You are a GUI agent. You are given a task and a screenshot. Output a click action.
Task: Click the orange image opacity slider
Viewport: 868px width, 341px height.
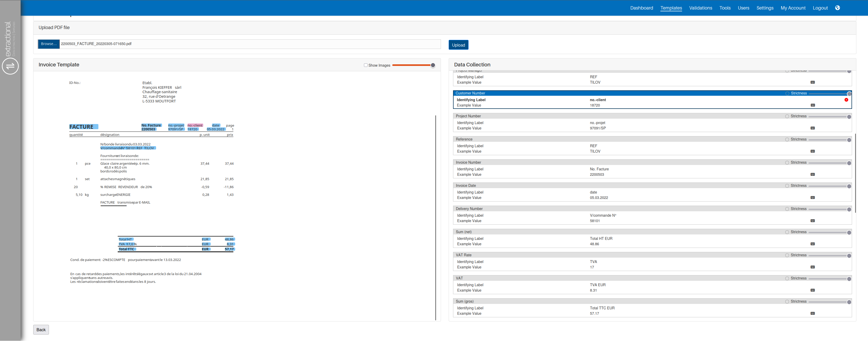pos(413,65)
